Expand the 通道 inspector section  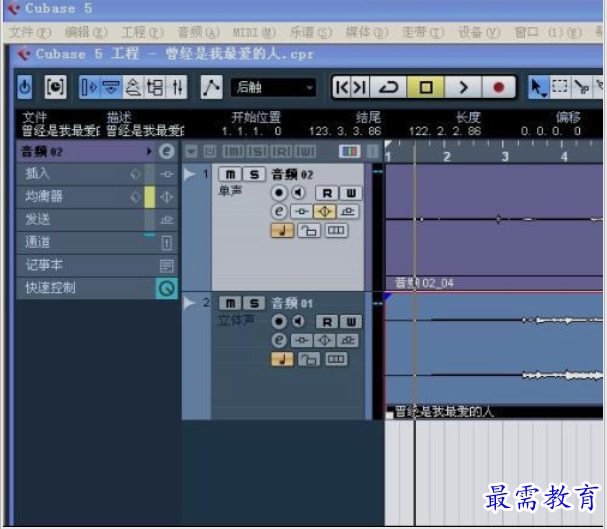pos(97,242)
